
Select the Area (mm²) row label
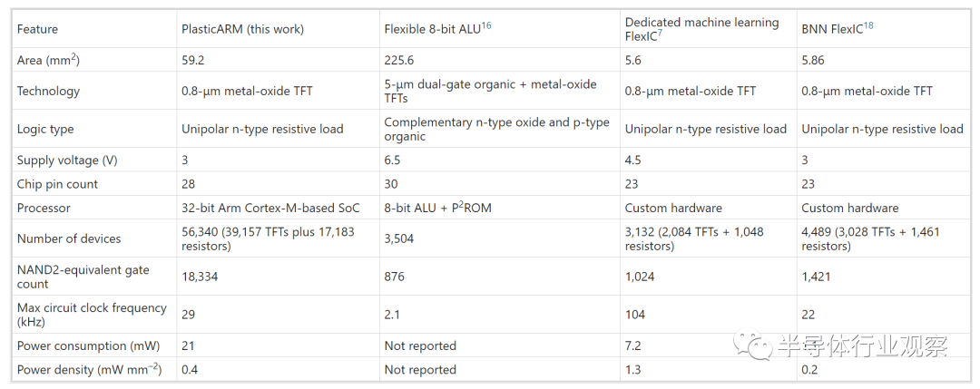tap(49, 60)
